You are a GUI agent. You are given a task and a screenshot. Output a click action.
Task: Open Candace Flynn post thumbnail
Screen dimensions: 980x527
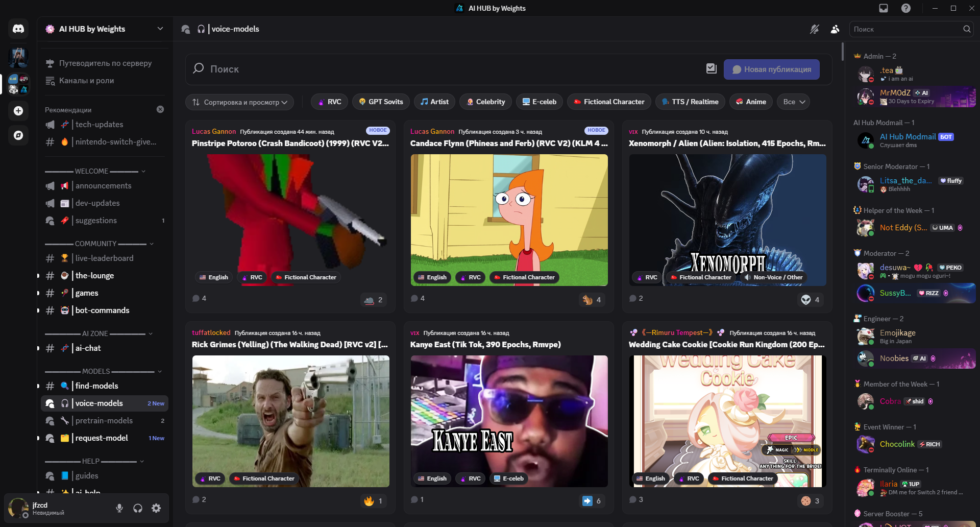click(x=509, y=220)
